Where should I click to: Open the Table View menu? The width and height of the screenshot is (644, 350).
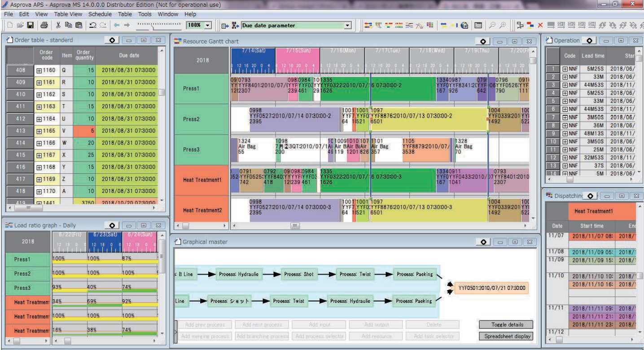68,14
